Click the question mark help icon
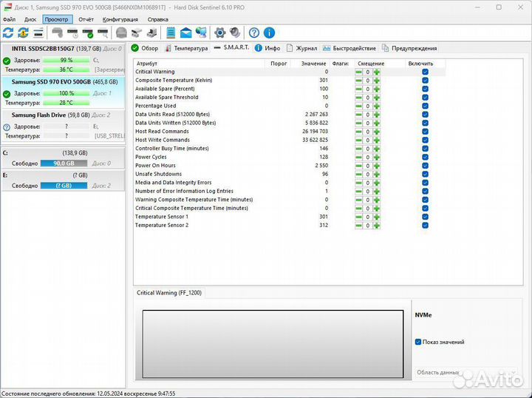 click(x=253, y=33)
